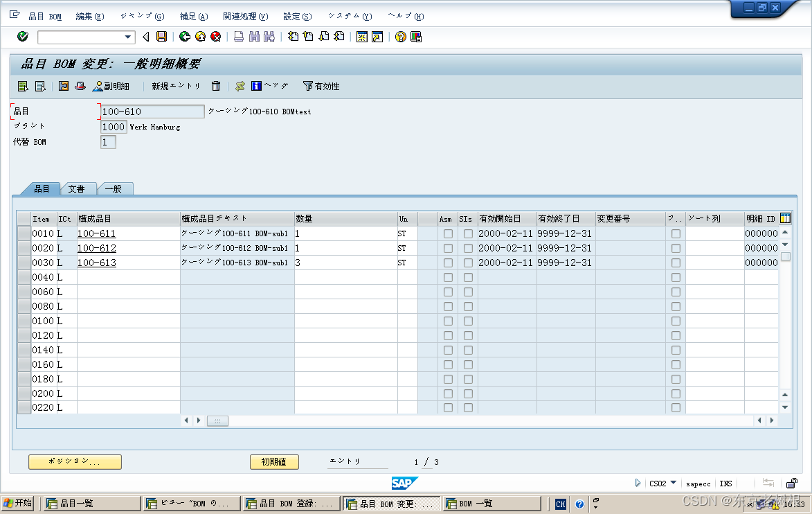Click the ポジション... button
This screenshot has height=514, width=812.
pos(74,461)
